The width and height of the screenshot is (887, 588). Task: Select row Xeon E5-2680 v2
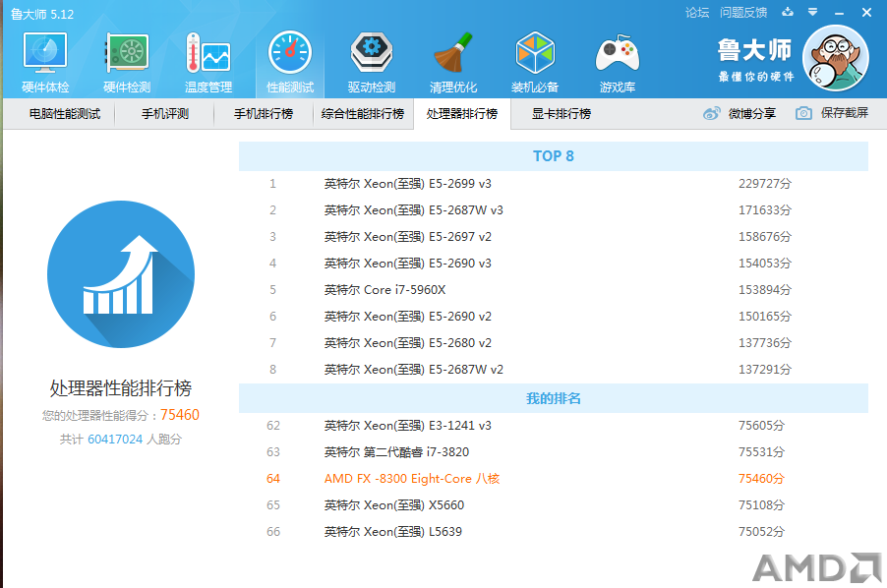pyautogui.click(x=554, y=343)
